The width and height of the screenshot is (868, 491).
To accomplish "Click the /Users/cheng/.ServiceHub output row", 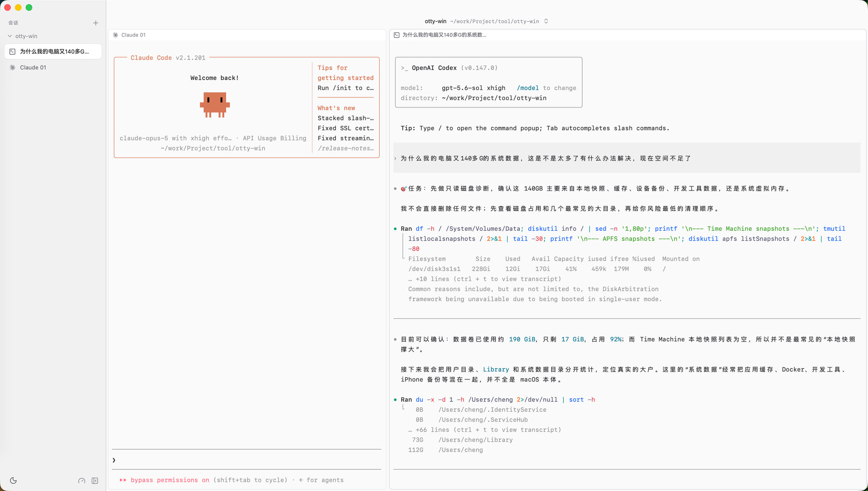I will click(x=472, y=420).
